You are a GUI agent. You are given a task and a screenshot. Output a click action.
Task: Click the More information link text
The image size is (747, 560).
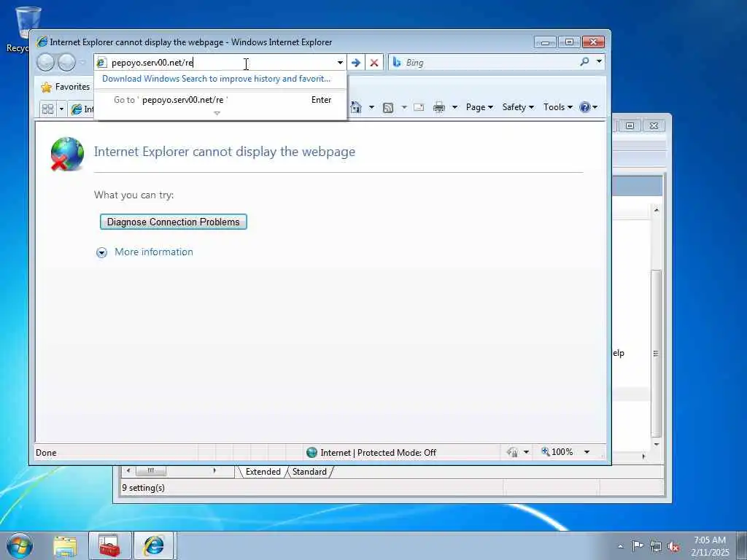tap(154, 252)
